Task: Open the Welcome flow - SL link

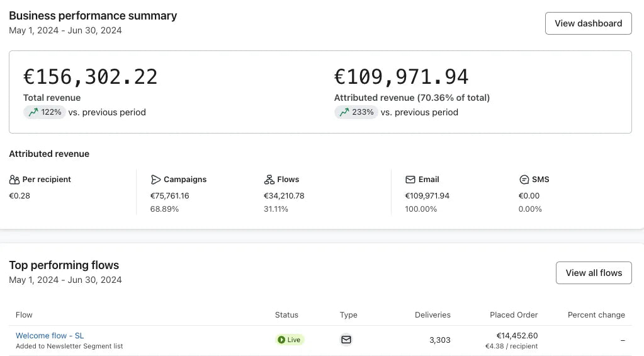Action: (50, 336)
